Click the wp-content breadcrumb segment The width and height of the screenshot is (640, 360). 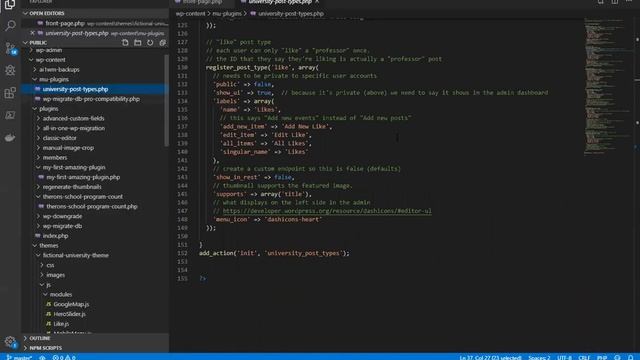tap(190, 13)
